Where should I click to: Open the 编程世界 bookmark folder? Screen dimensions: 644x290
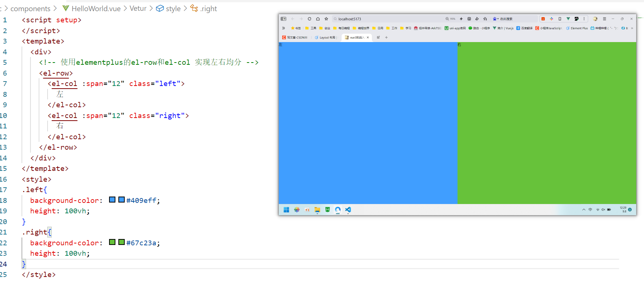tap(361, 28)
